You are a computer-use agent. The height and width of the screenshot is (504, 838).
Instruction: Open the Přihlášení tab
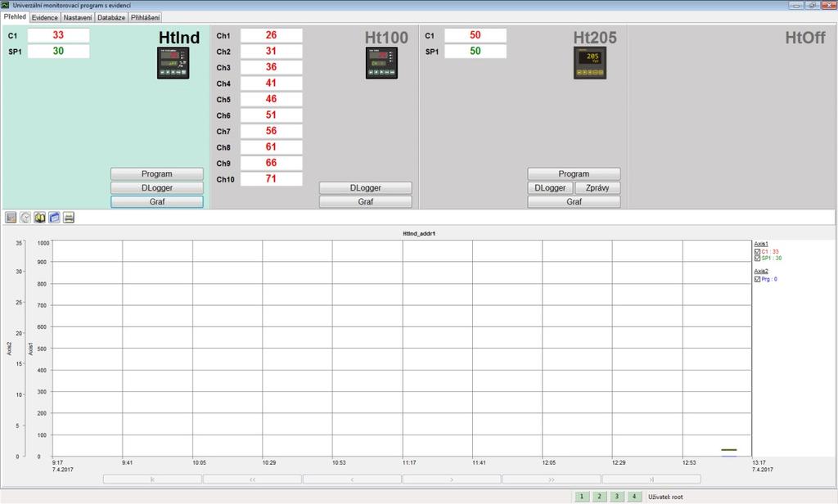click(146, 18)
